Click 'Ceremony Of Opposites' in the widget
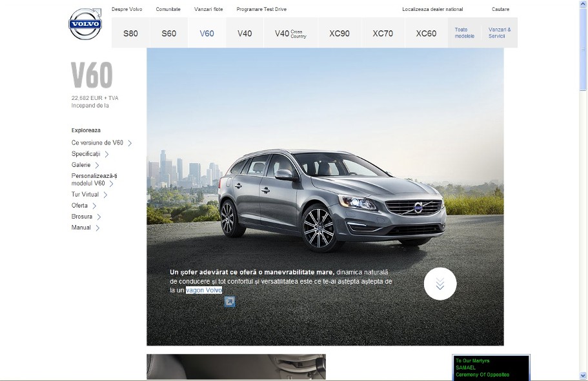This screenshot has width=588, height=381. [x=482, y=375]
